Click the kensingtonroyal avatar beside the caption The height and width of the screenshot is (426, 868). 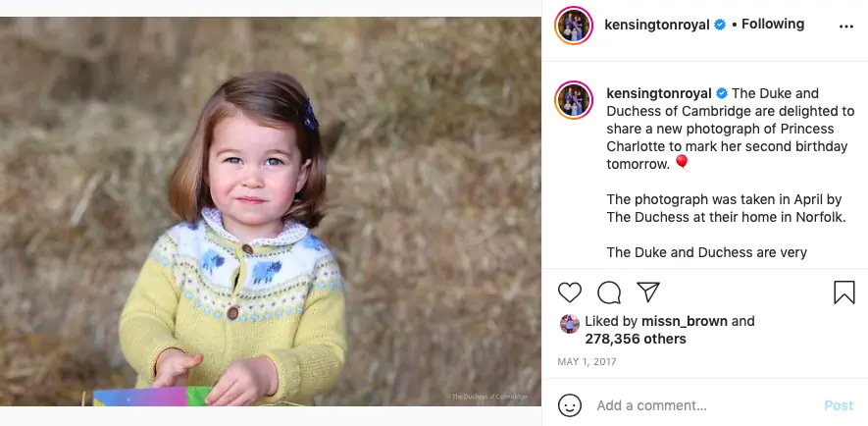(x=574, y=101)
